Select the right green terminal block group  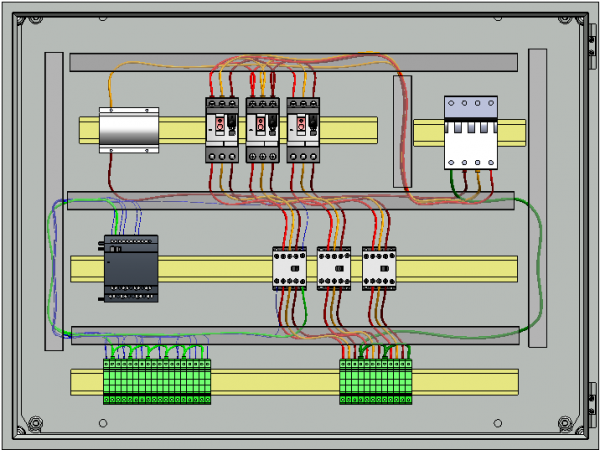click(x=376, y=382)
